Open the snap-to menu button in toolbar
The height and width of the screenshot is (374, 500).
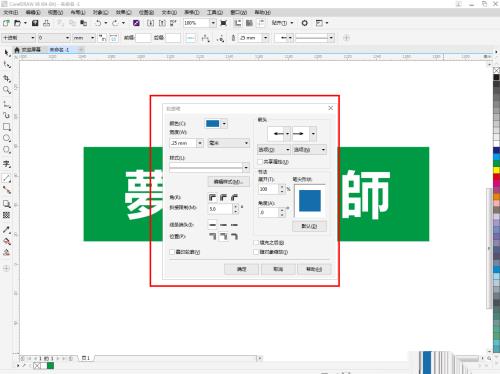[282, 23]
